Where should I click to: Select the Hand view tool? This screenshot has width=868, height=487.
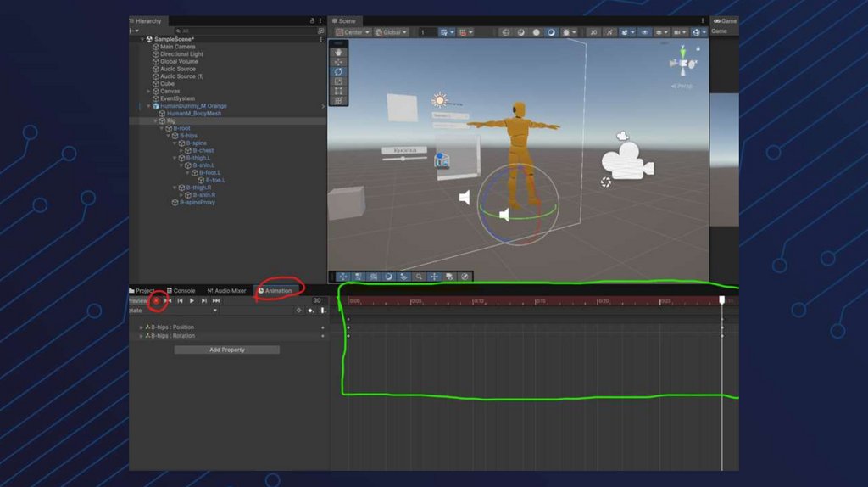pos(339,53)
